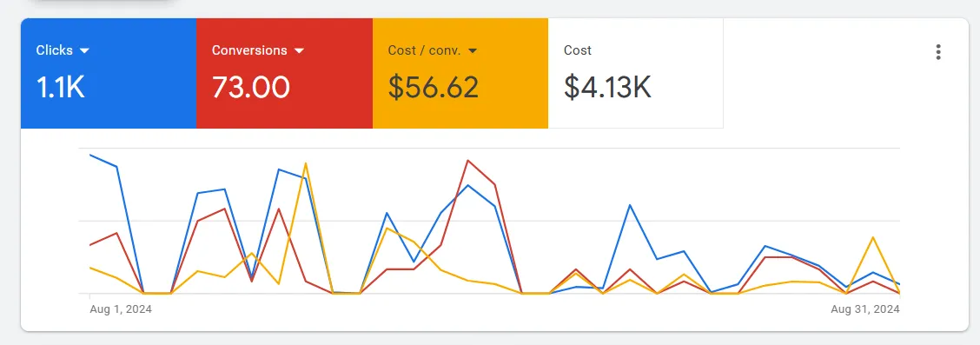Click the Aug 31, 2024 axis label

pos(865,309)
